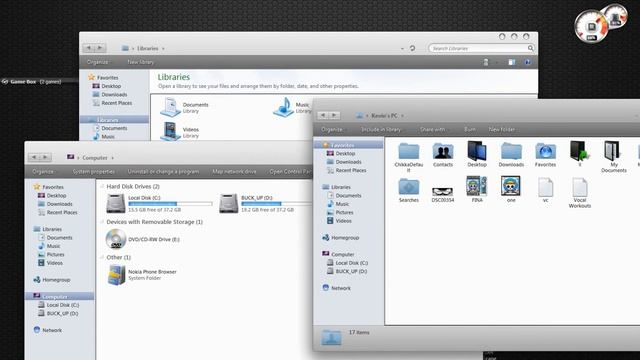Click the search magnifier in Libraries window
640x360 pixels.
coord(530,48)
